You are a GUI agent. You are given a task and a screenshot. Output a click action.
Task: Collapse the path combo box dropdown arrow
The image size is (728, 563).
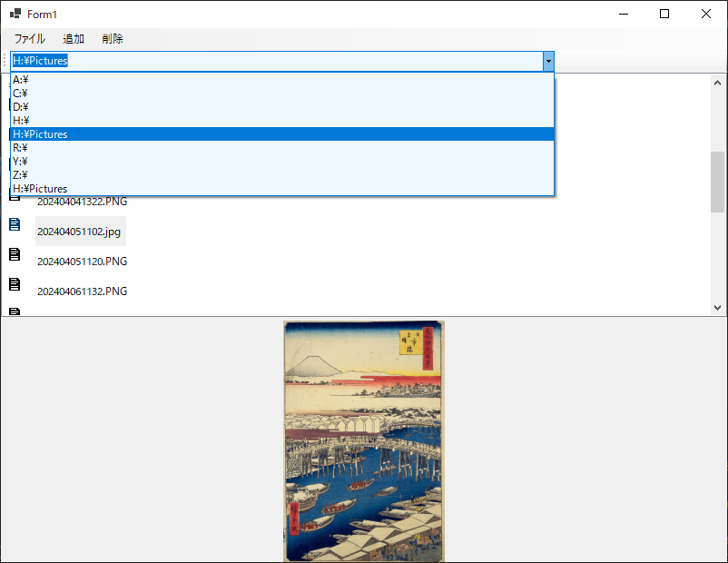pos(548,61)
